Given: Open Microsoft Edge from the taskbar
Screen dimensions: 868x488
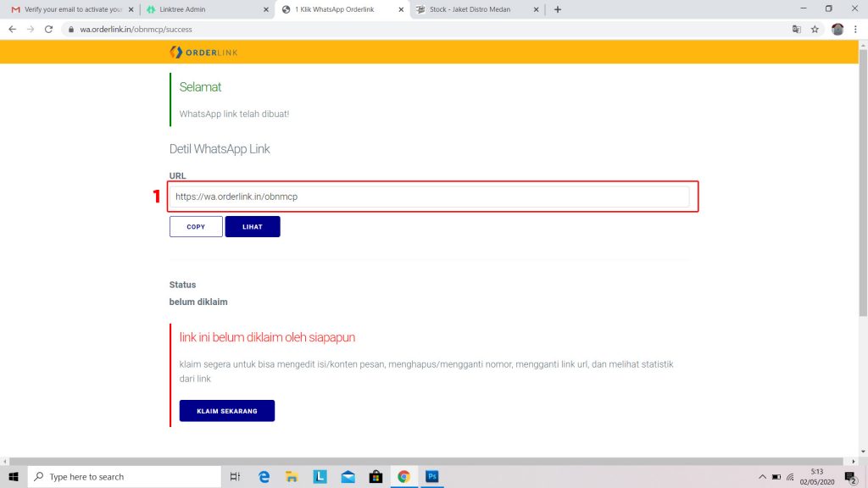Looking at the screenshot, I should click(264, 476).
